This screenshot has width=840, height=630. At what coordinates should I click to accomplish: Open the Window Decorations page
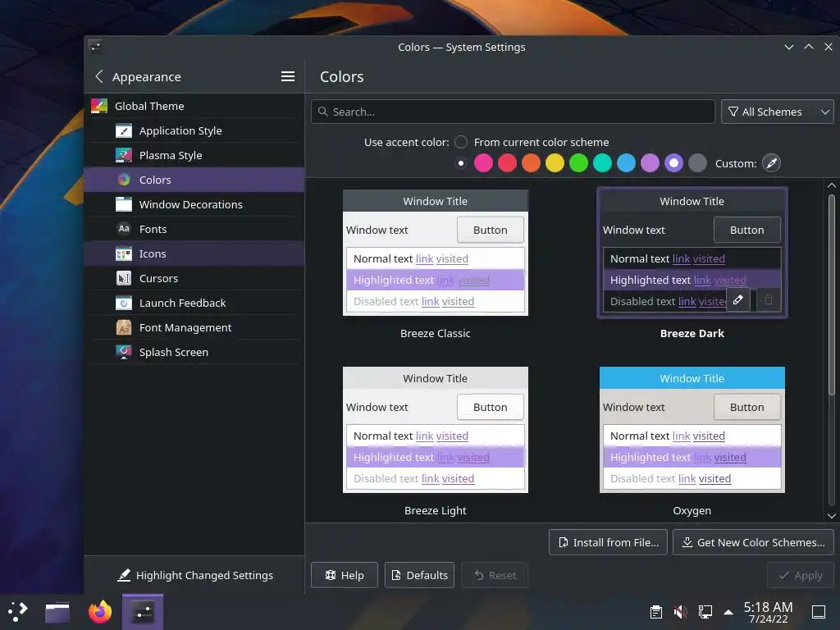point(194,204)
